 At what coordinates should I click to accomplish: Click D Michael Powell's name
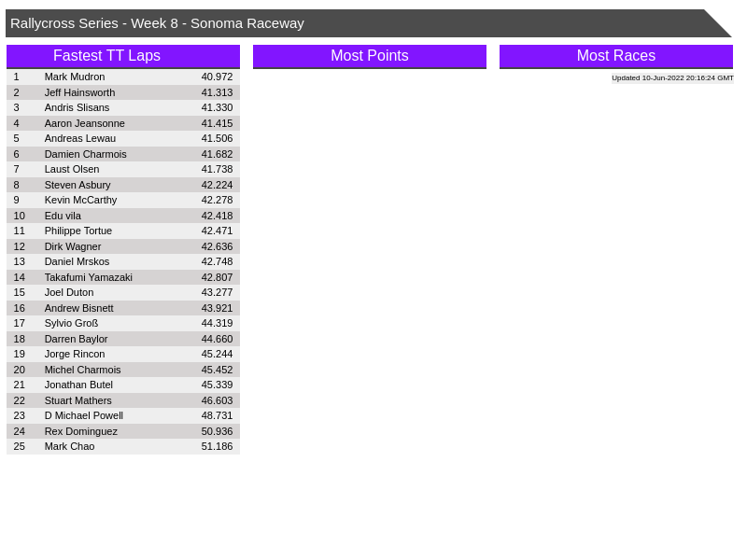[x=83, y=415]
